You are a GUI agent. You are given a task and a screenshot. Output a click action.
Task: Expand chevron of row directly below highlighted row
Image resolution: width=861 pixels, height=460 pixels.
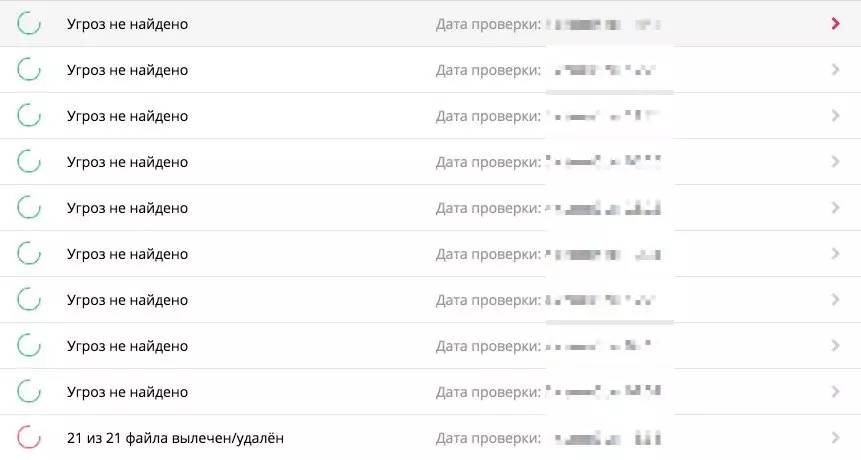(835, 70)
